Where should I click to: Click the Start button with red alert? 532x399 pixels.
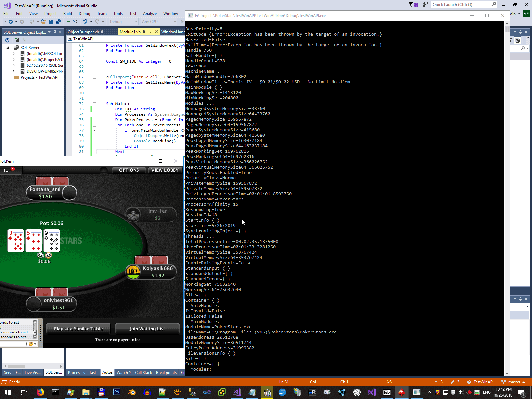9,170
